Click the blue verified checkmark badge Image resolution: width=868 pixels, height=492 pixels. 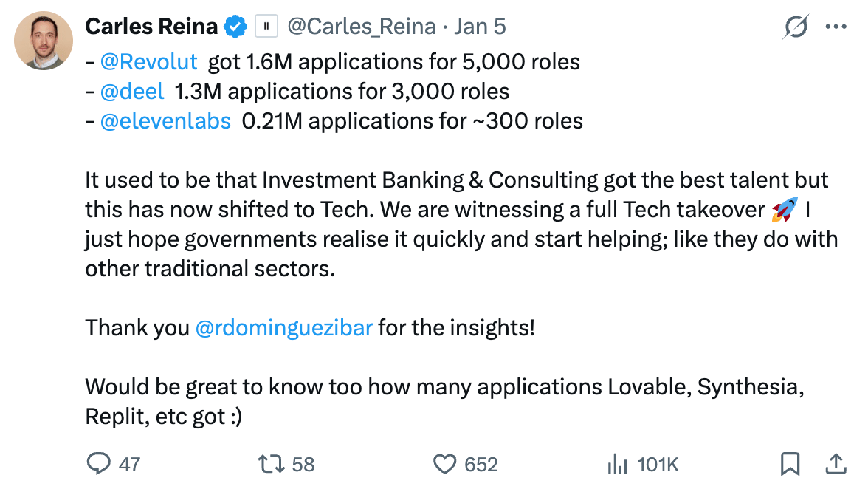click(235, 27)
